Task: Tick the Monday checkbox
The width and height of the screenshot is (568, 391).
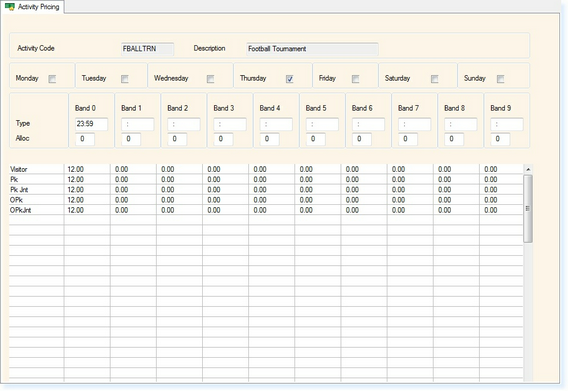Action: [x=52, y=79]
